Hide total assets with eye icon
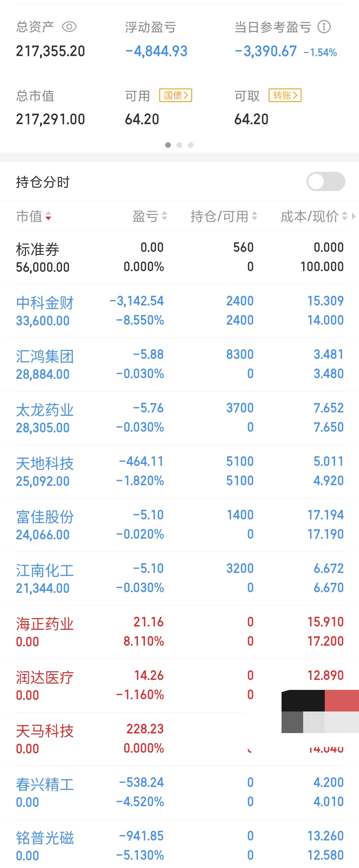Viewport: 359px width, 868px height. (x=69, y=27)
